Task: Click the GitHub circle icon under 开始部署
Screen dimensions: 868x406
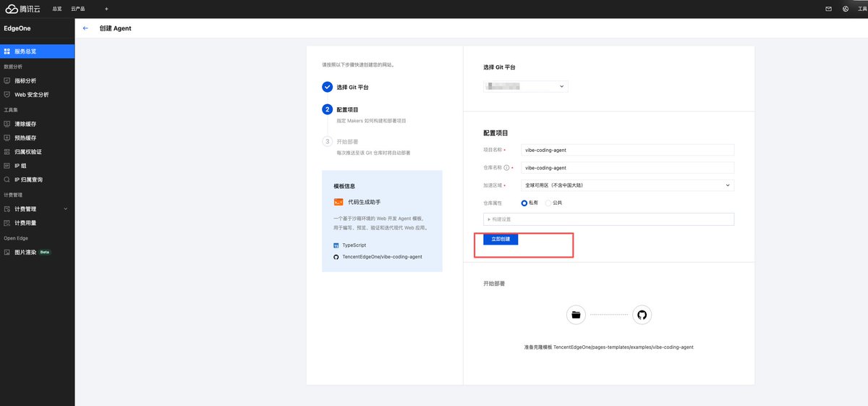Action: (642, 315)
